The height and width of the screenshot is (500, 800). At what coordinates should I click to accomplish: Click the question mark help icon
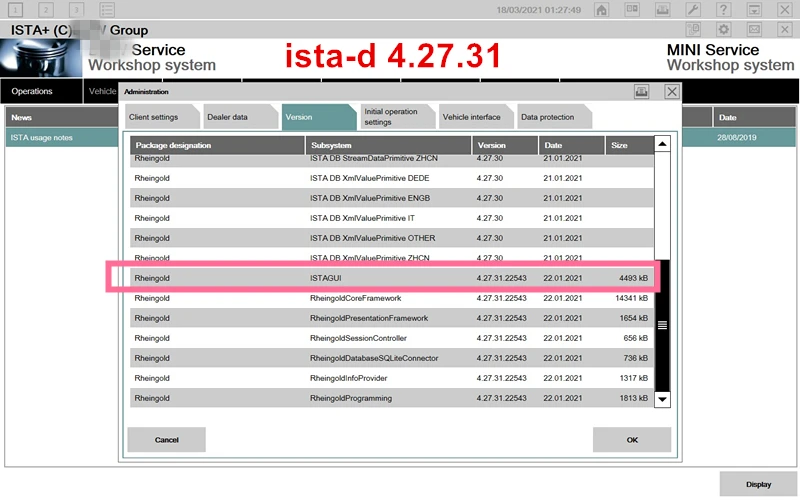click(x=721, y=10)
